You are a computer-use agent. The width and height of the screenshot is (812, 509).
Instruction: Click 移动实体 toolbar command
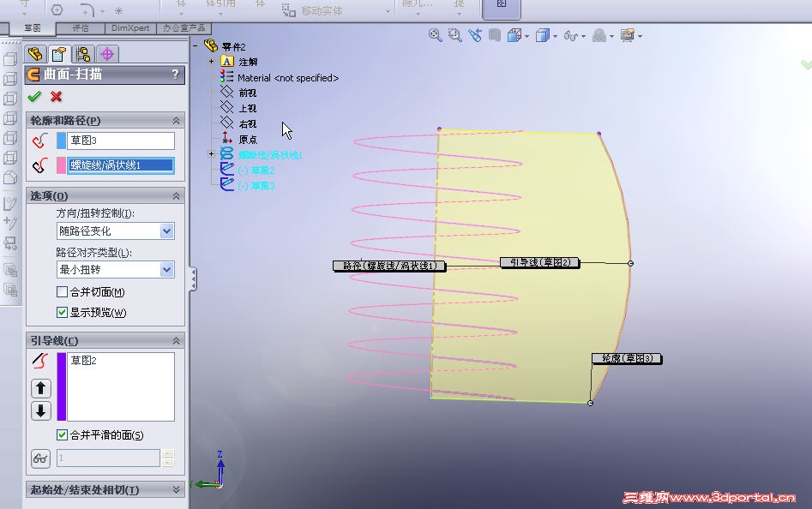pyautogui.click(x=313, y=10)
